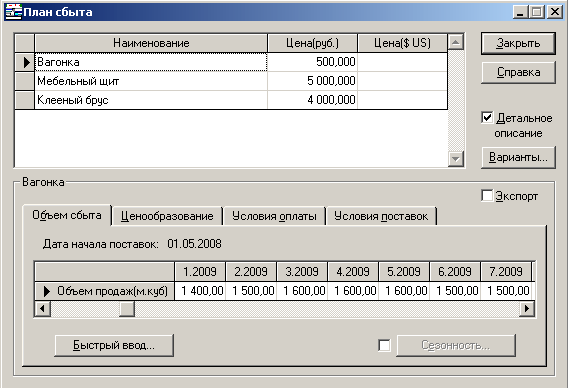Click the 7.2009 column header
This screenshot has height=388, width=568.
[x=506, y=272]
